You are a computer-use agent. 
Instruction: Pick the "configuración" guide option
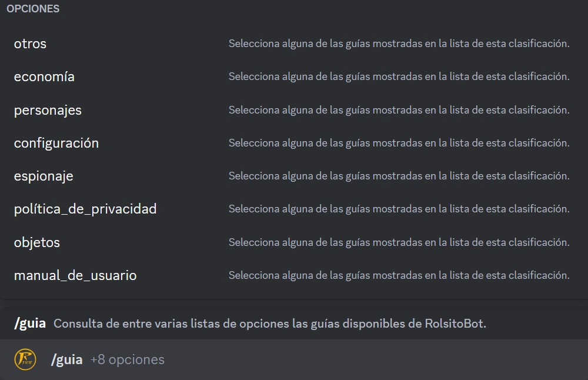click(x=56, y=142)
